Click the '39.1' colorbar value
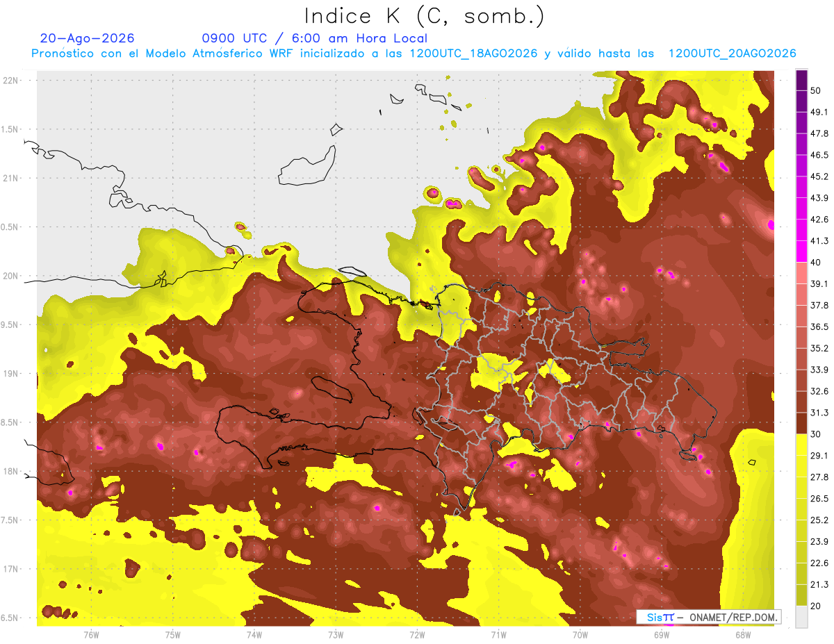The width and height of the screenshot is (834, 644). pyautogui.click(x=819, y=283)
